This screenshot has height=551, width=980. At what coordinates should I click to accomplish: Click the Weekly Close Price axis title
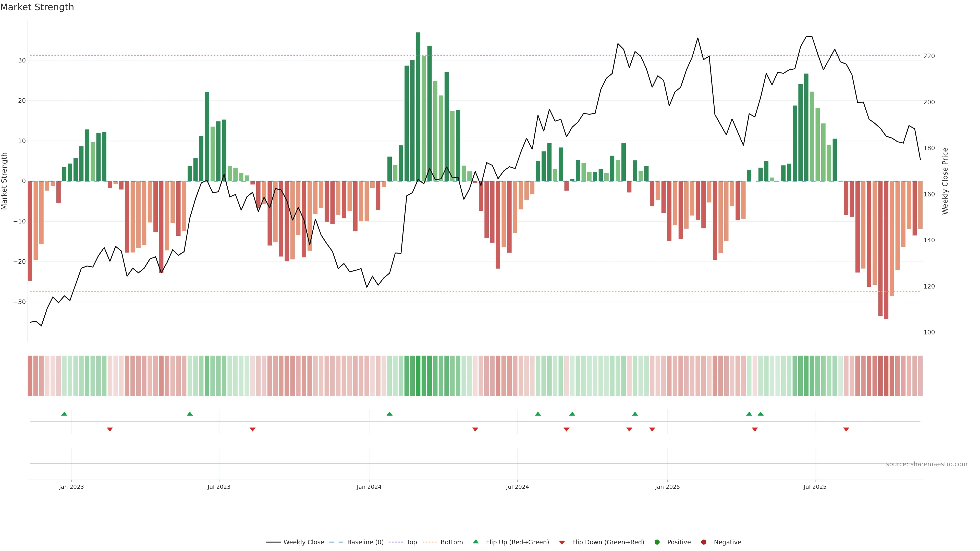(x=945, y=181)
